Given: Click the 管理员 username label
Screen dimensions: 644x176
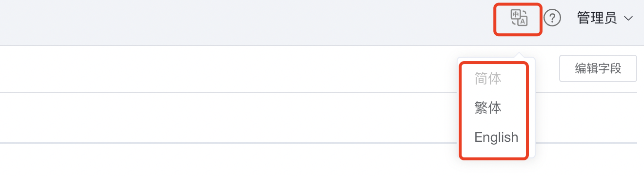Looking at the screenshot, I should [x=597, y=18].
